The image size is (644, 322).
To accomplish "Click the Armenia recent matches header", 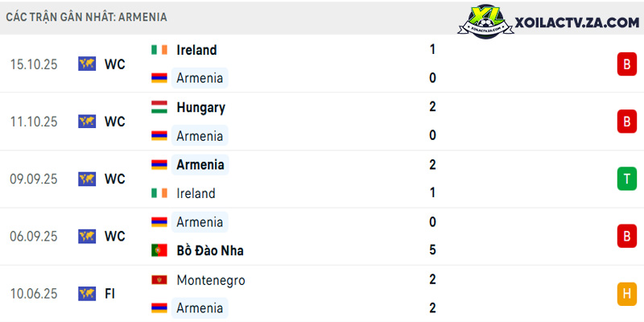I will (x=87, y=17).
